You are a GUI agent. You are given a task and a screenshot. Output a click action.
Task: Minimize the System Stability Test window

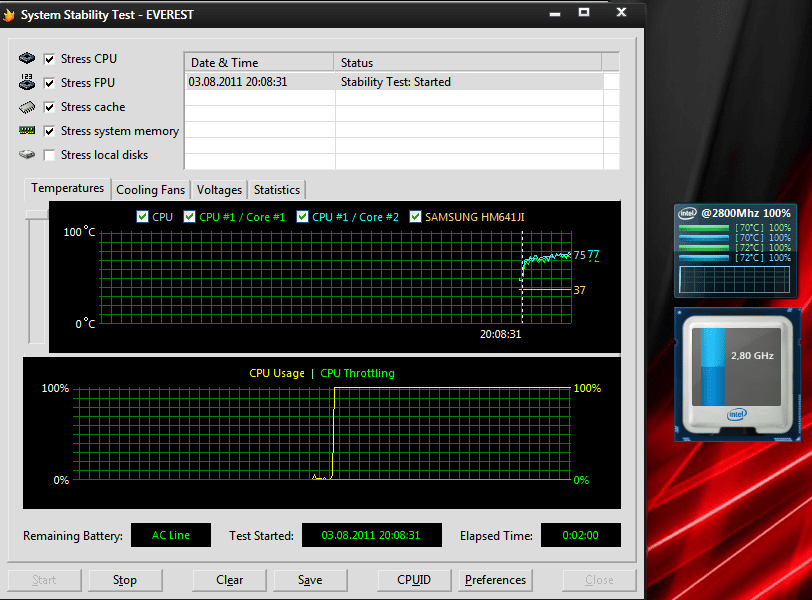point(555,13)
